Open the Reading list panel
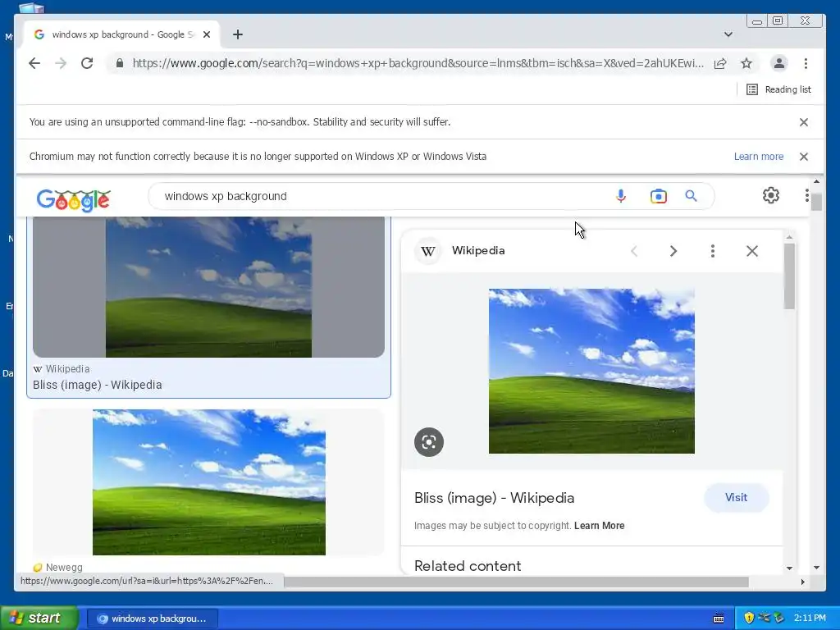The image size is (840, 630). (x=778, y=89)
